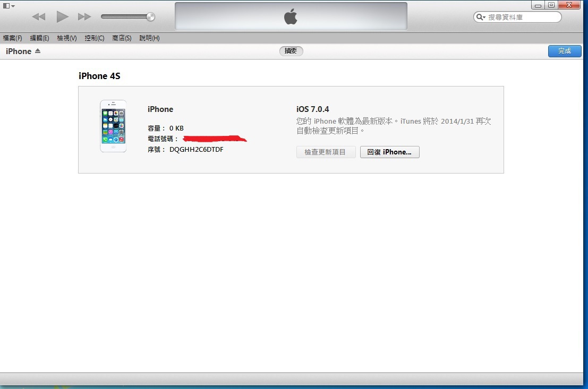
Task: Select the 摘要 summary tab
Action: [291, 51]
